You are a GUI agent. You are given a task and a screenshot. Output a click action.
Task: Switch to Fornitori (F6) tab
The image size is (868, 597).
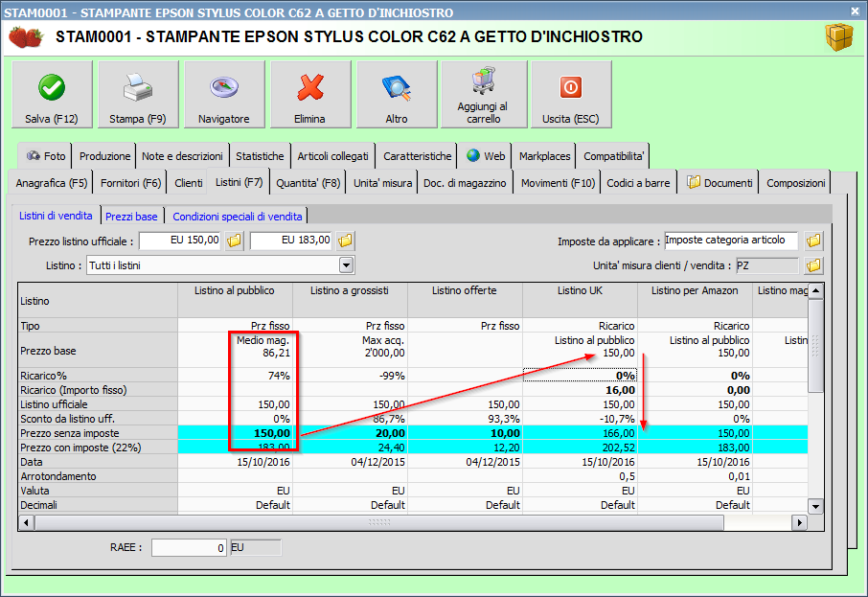tap(130, 183)
